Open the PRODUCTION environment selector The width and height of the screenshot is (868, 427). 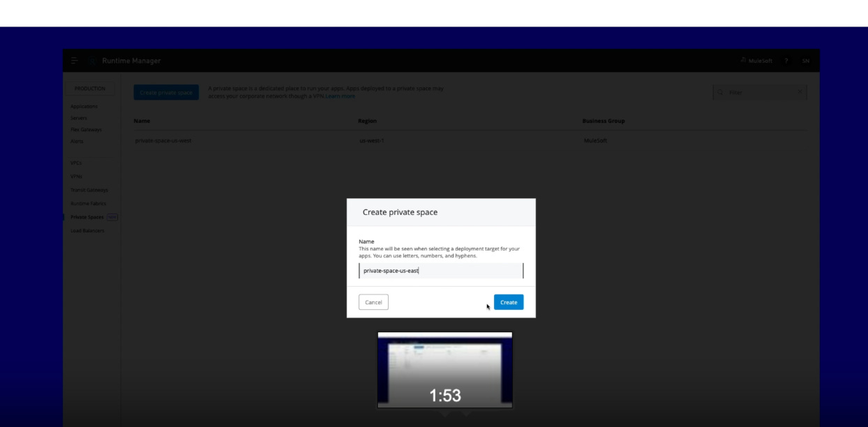point(89,89)
